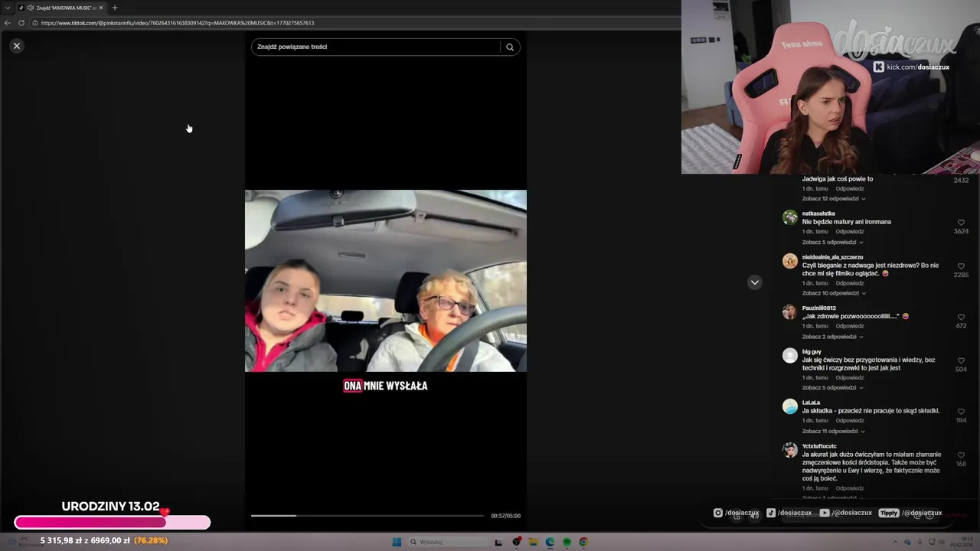Viewport: 980px width, 551px height.
Task: Close the TikTok video viewer with X
Action: point(17,46)
